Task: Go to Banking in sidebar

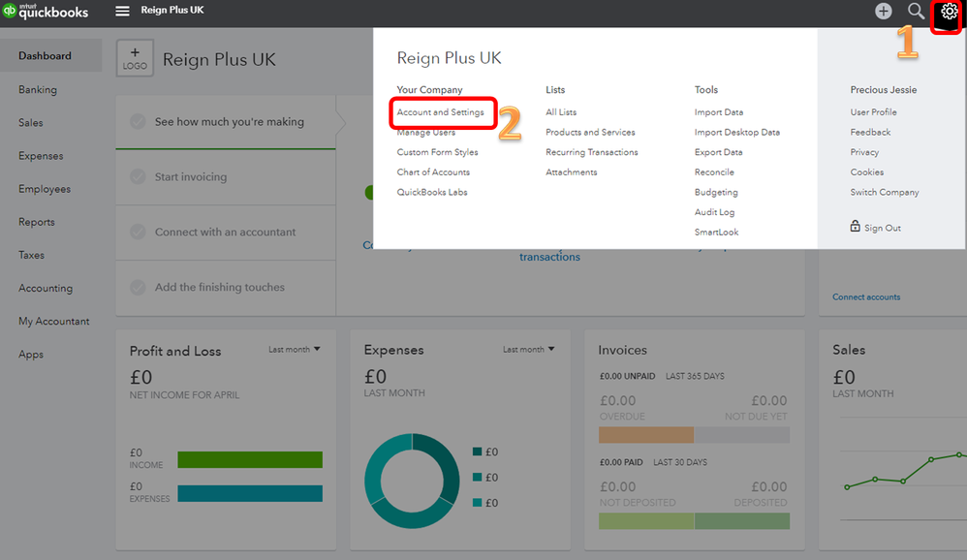Action: point(38,89)
